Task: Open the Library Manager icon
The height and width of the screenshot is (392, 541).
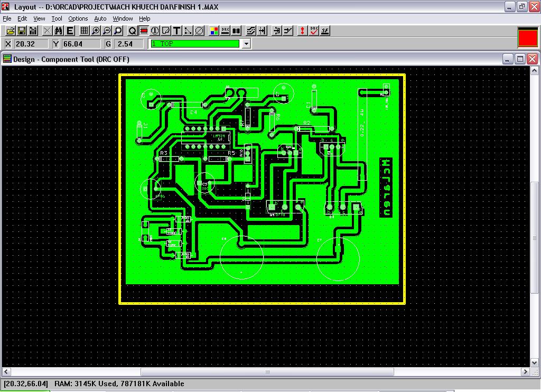Action: tap(33, 31)
